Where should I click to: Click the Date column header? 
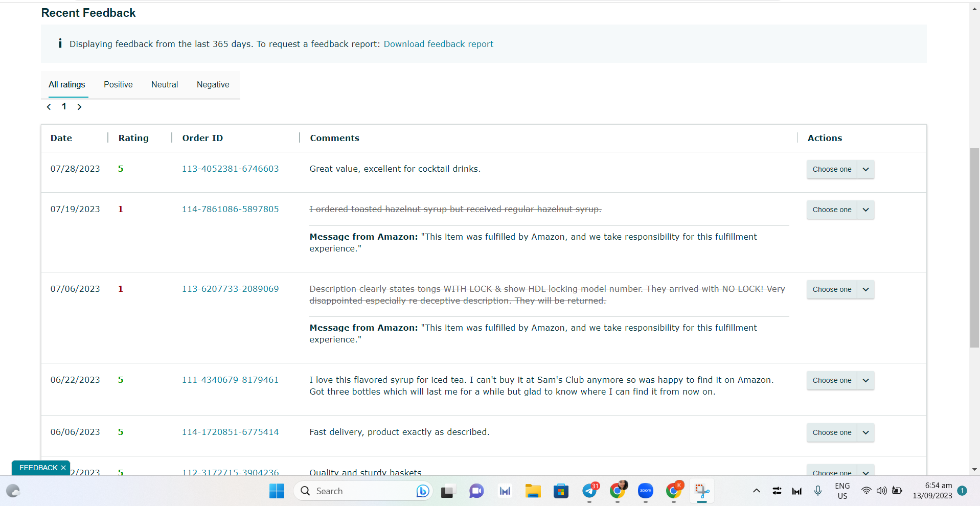tap(61, 138)
